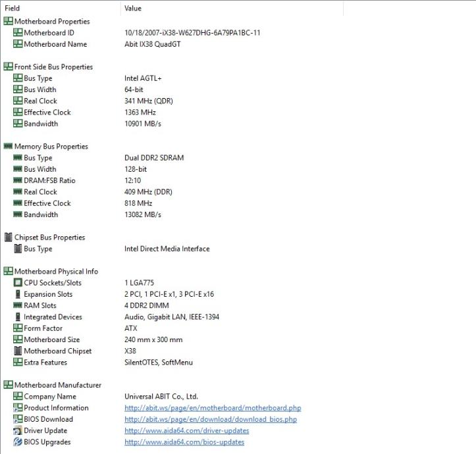The image size is (476, 454).
Task: Select the '1 LGA775' value
Action: point(139,283)
